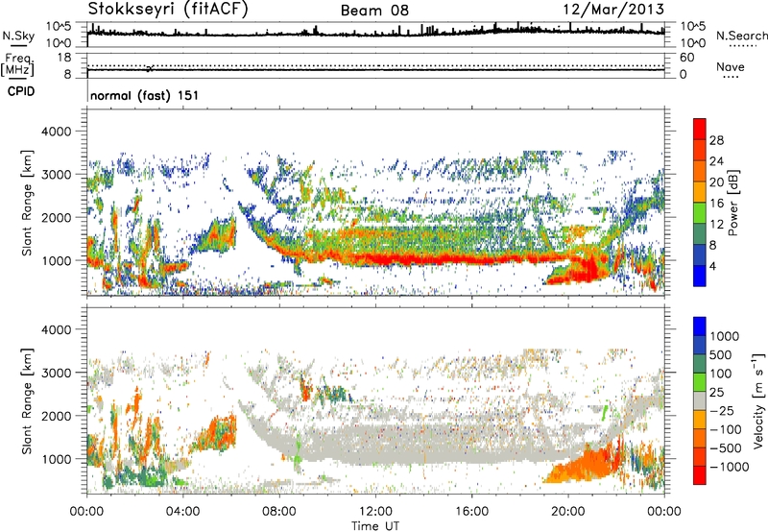Click the N.Sky legend label
Screen dimensions: 768x532
pos(18,36)
